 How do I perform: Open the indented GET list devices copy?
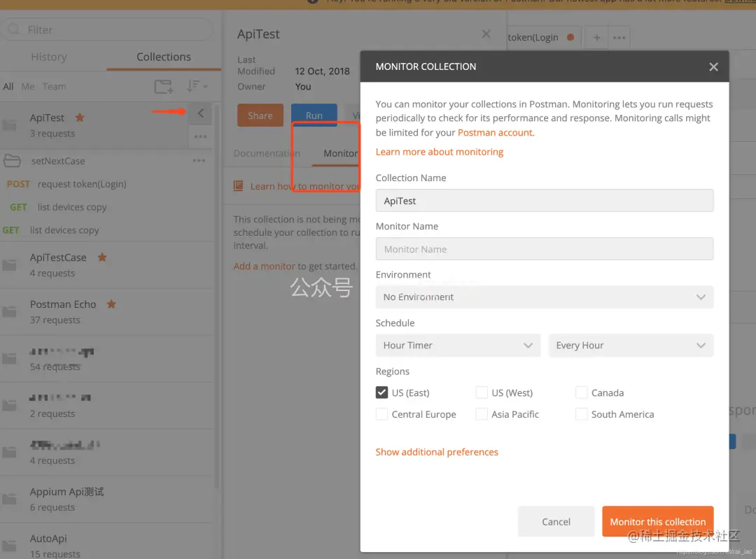pos(58,207)
